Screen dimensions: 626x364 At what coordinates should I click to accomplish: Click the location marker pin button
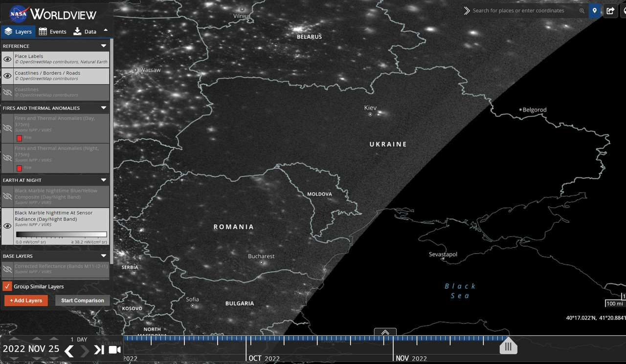pos(595,11)
